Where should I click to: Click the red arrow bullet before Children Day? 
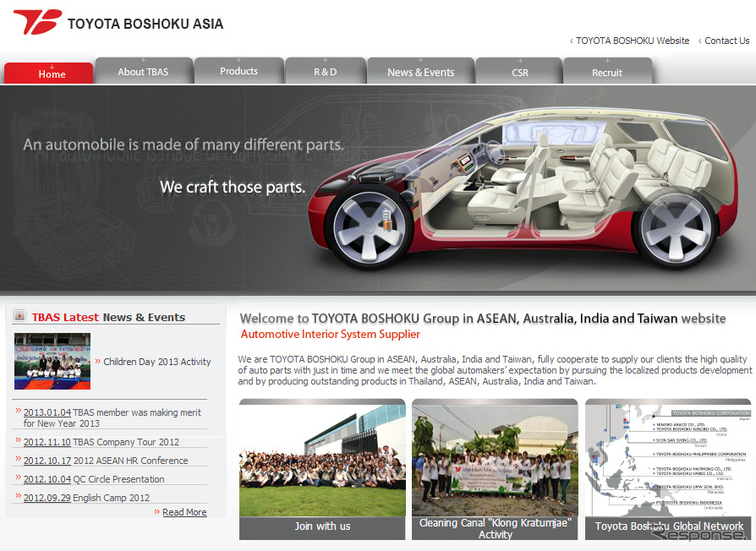click(x=98, y=361)
